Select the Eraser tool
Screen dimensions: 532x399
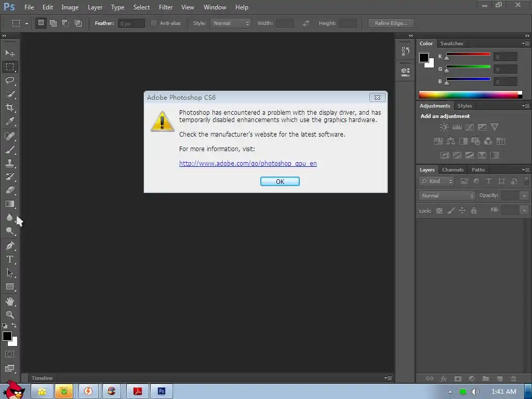(x=10, y=190)
